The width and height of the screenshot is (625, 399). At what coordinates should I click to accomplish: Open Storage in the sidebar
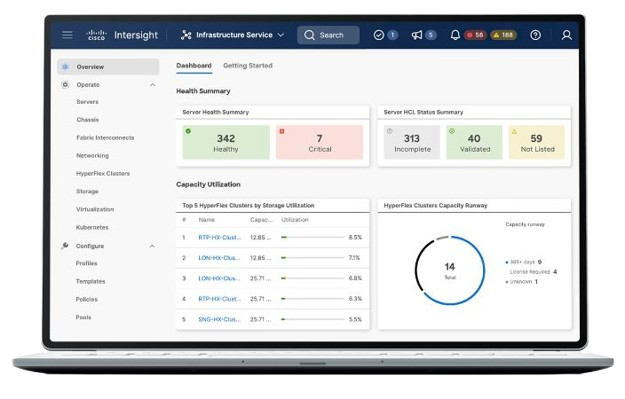click(x=87, y=191)
